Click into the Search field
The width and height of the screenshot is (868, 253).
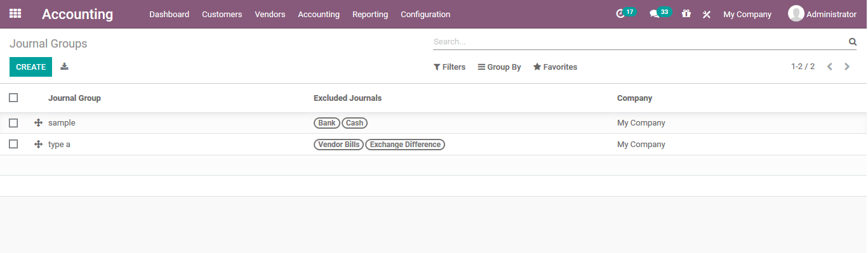click(640, 42)
